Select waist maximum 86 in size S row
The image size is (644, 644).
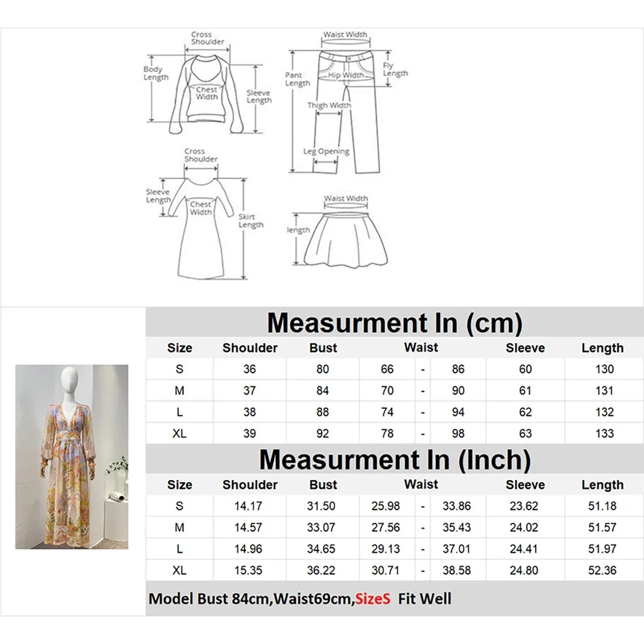[x=458, y=369]
